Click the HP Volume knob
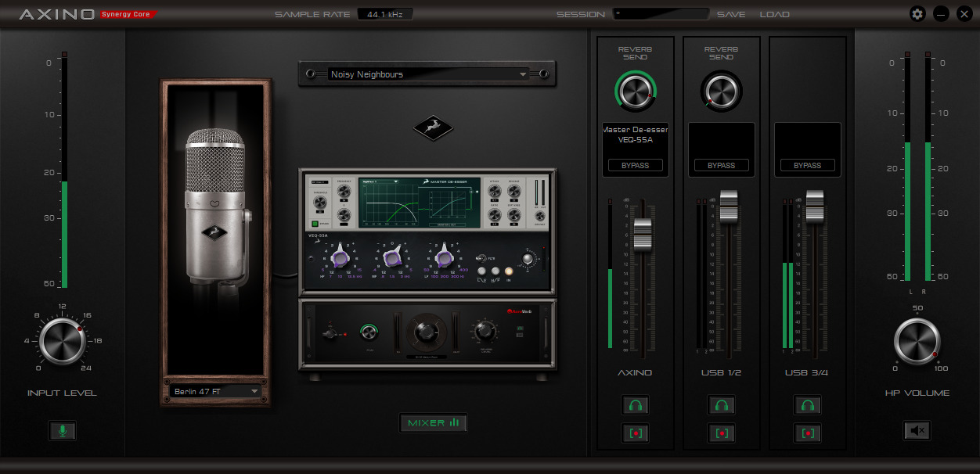Viewport: 980px width, 474px height. (917, 342)
